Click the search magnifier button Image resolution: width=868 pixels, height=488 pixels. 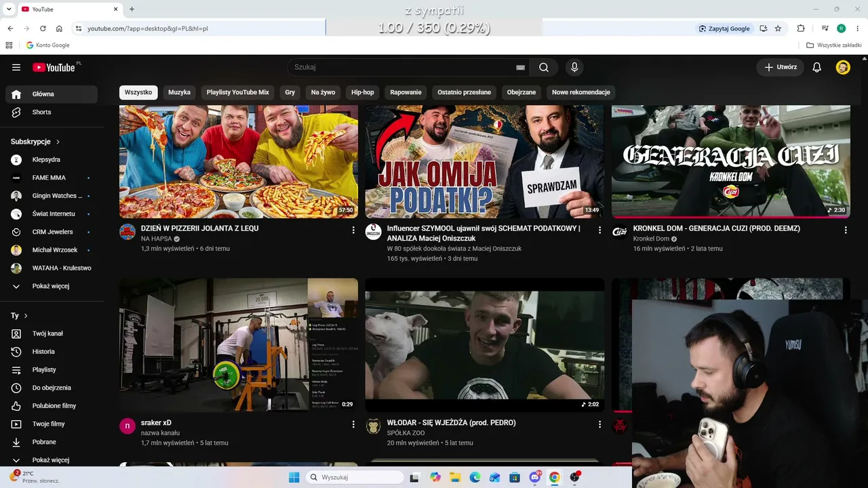[x=544, y=67]
